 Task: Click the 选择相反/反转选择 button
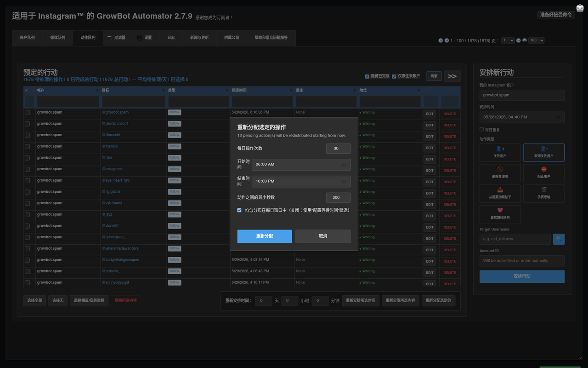coord(89,300)
